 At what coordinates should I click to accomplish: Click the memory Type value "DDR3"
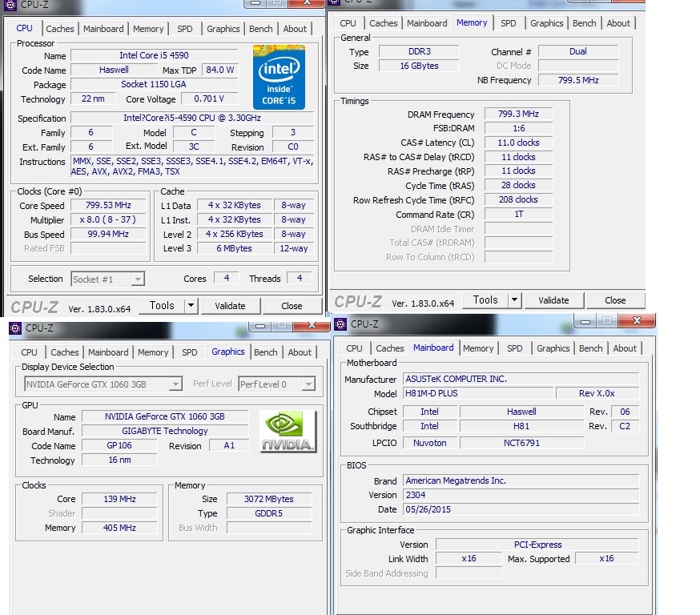419,51
